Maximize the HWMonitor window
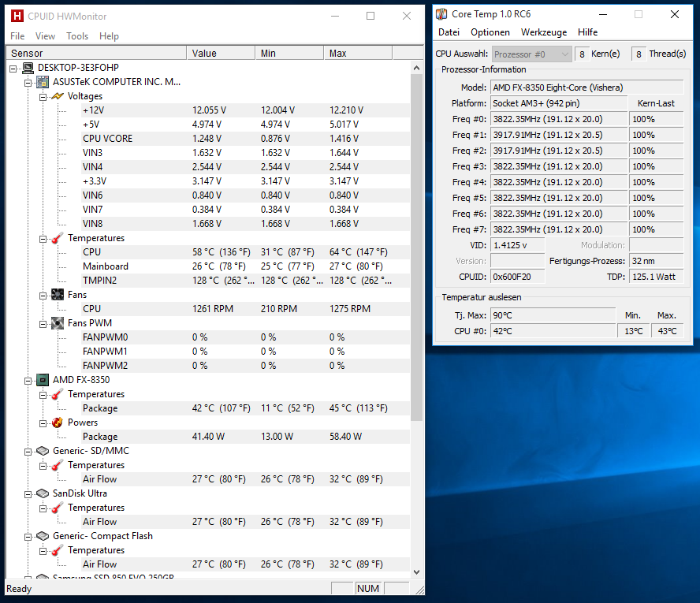This screenshot has width=700, height=603. point(370,16)
